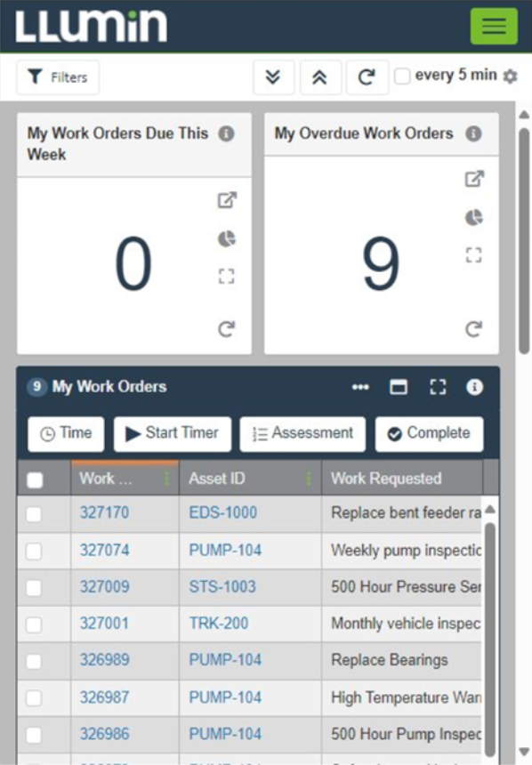This screenshot has height=765, width=532.
Task: Click Start Timer button
Action: click(x=173, y=434)
